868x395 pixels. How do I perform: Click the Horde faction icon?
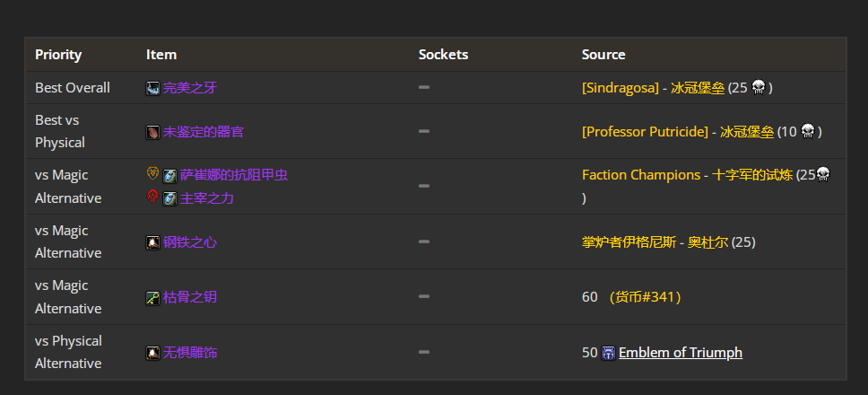pos(153,197)
